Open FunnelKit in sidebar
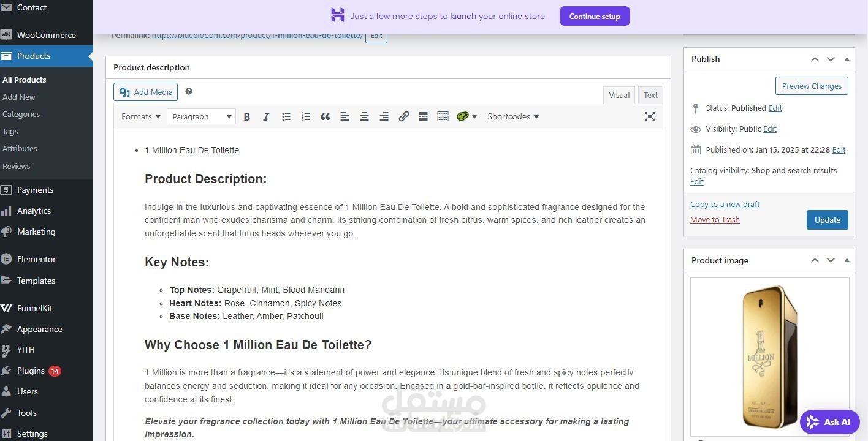The height and width of the screenshot is (441, 868). click(47, 308)
